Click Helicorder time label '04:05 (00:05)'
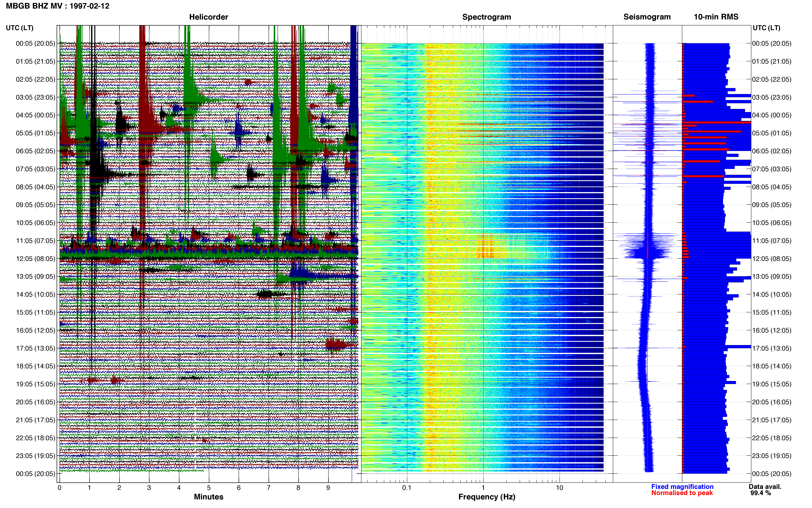This screenshot has height=508, width=812. click(36, 115)
